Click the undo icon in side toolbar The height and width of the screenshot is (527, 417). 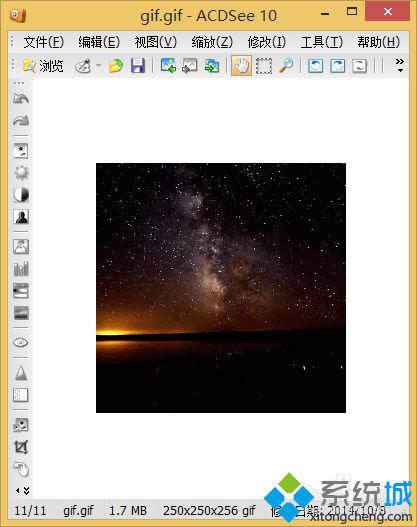21,98
